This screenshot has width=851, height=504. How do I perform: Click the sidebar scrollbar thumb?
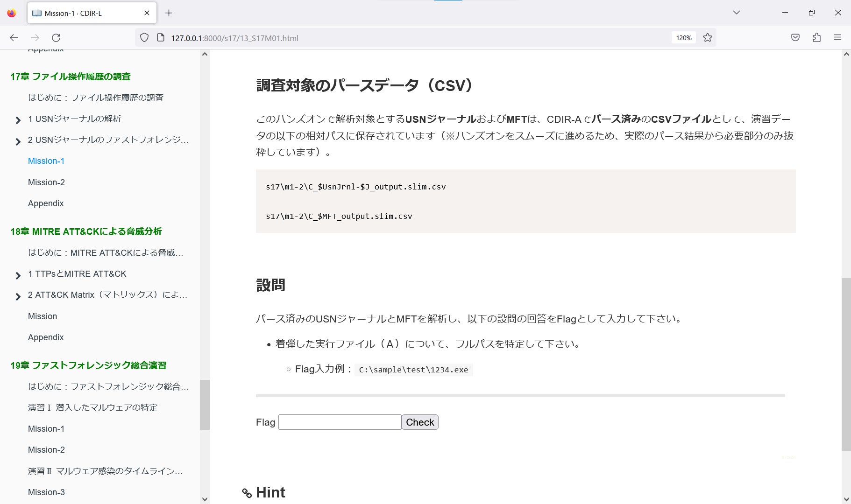(205, 405)
